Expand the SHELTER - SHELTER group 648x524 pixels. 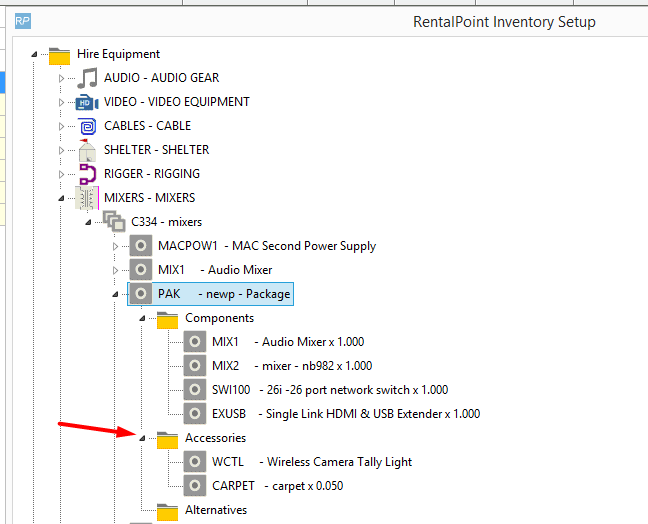click(61, 150)
